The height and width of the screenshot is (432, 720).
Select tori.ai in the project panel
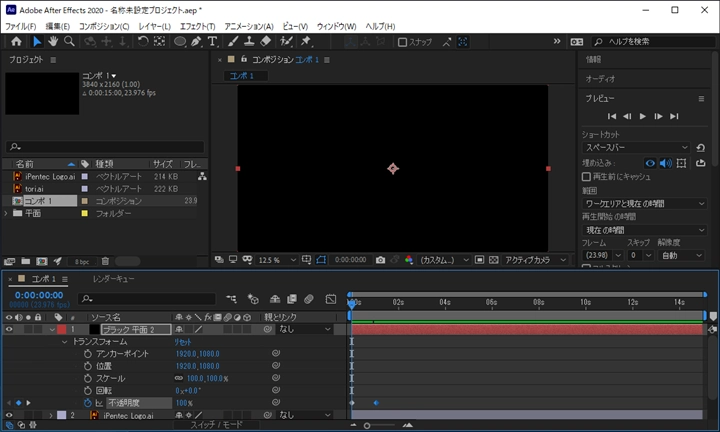pos(34,188)
